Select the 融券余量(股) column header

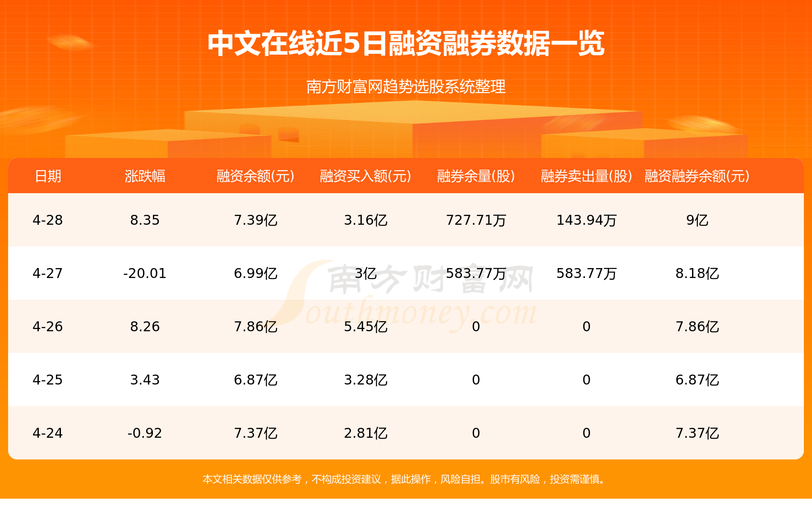pos(476,176)
